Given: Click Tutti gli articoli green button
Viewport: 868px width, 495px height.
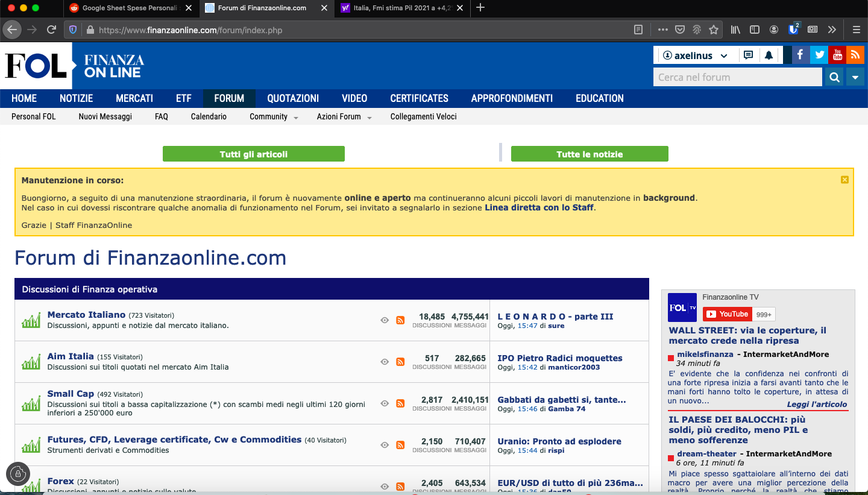Looking at the screenshot, I should (x=254, y=154).
